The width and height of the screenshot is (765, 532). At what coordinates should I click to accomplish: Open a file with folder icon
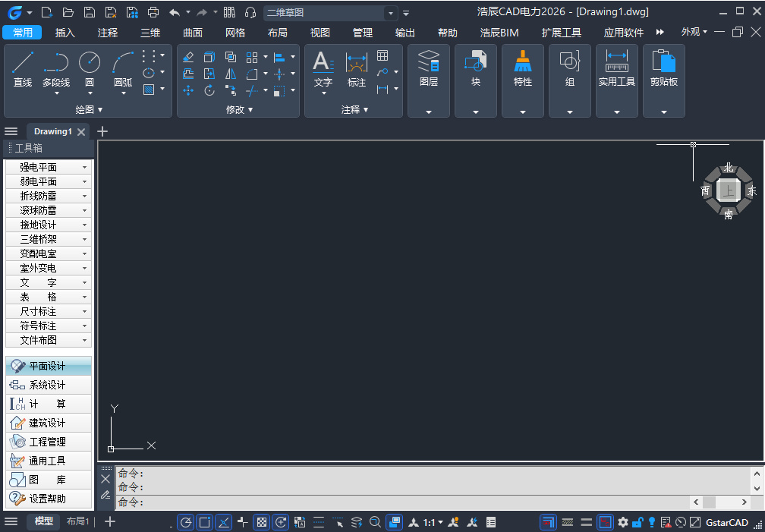click(68, 12)
